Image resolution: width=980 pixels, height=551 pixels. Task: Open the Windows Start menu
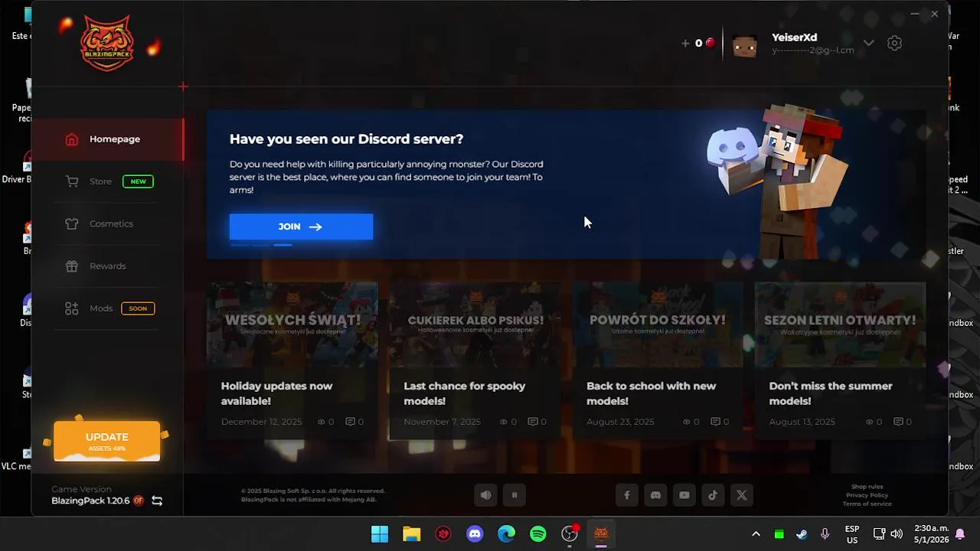pyautogui.click(x=380, y=534)
